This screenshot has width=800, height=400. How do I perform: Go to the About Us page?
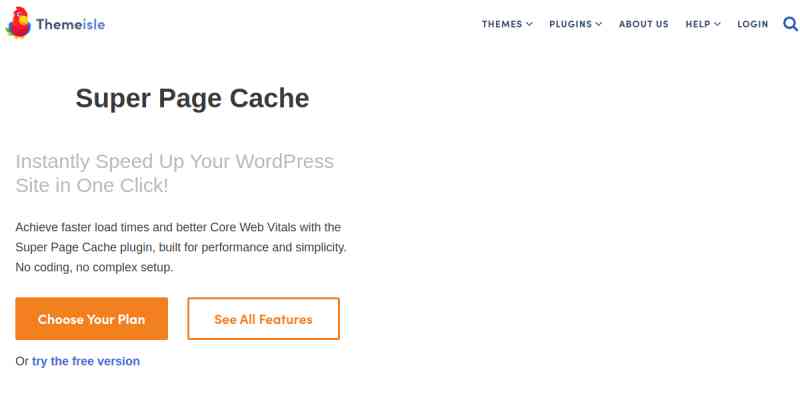643,24
